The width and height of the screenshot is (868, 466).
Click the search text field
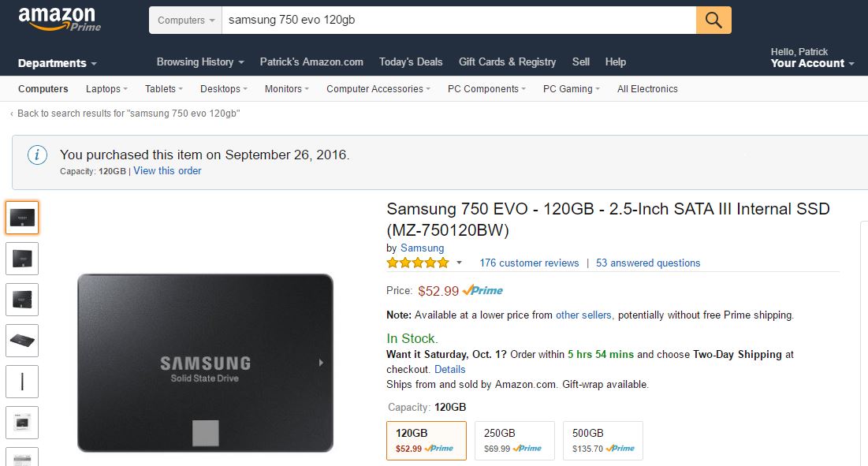457,21
